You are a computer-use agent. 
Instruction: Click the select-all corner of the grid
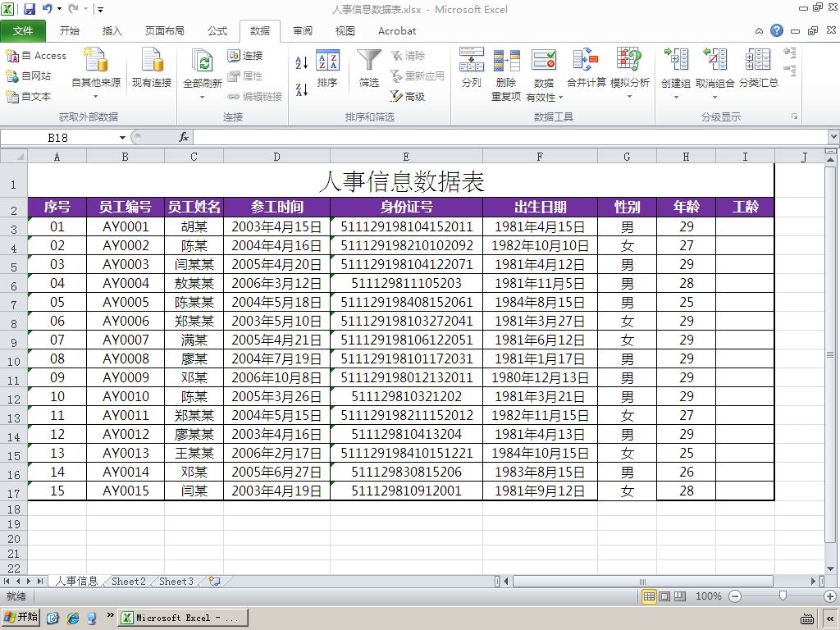tap(14, 157)
